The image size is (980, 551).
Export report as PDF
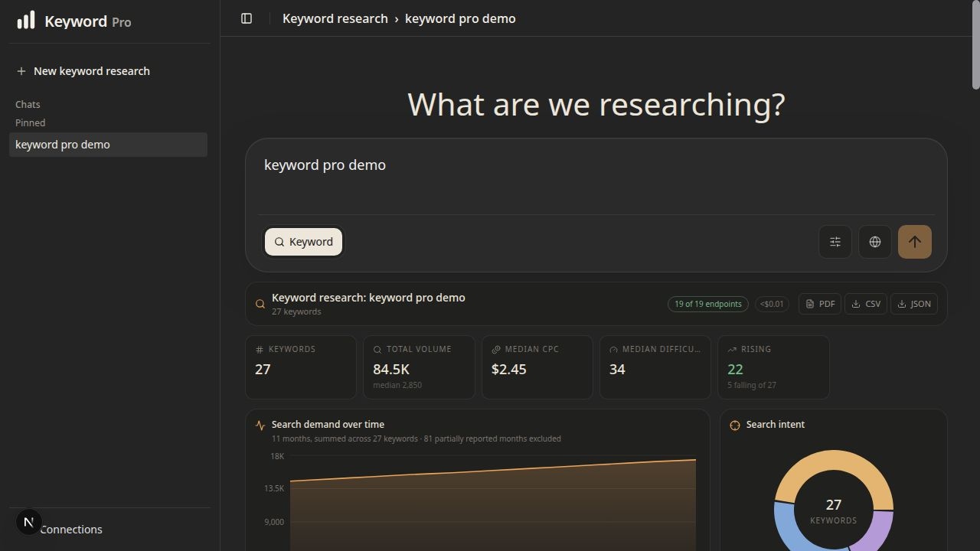(820, 304)
